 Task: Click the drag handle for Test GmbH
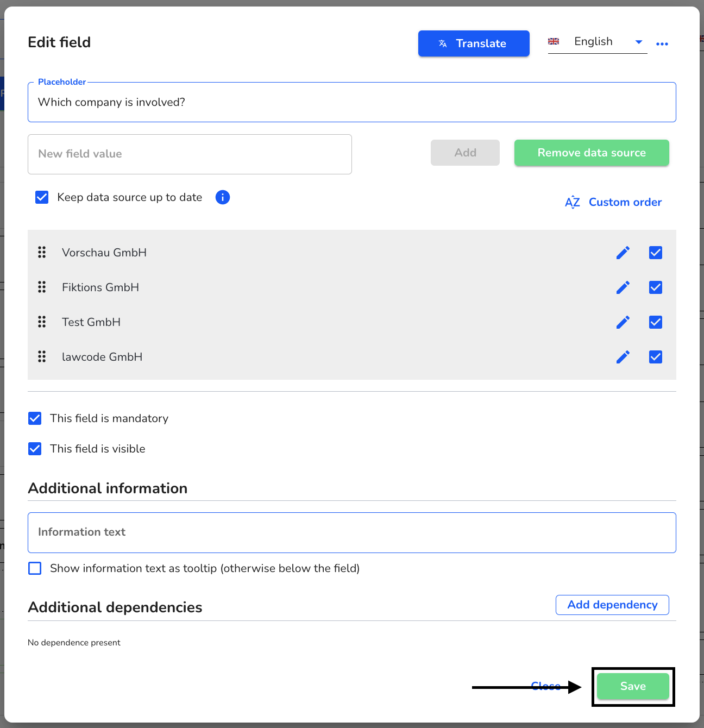tap(42, 322)
